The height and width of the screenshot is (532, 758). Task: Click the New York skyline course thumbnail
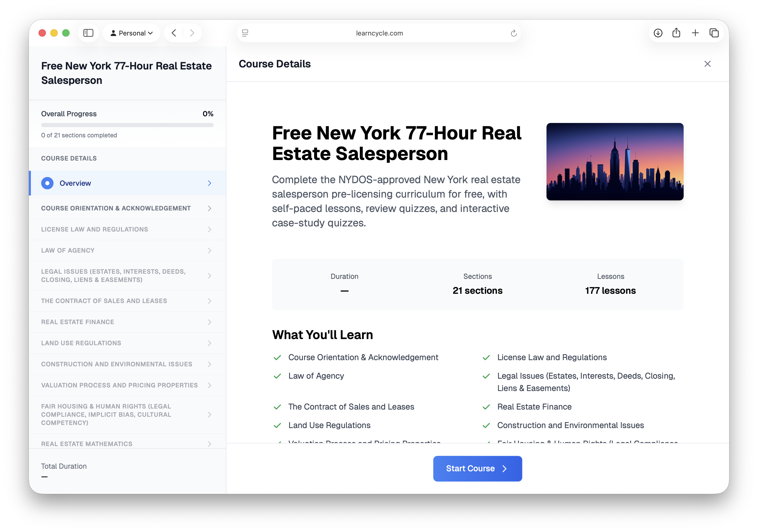pos(615,162)
